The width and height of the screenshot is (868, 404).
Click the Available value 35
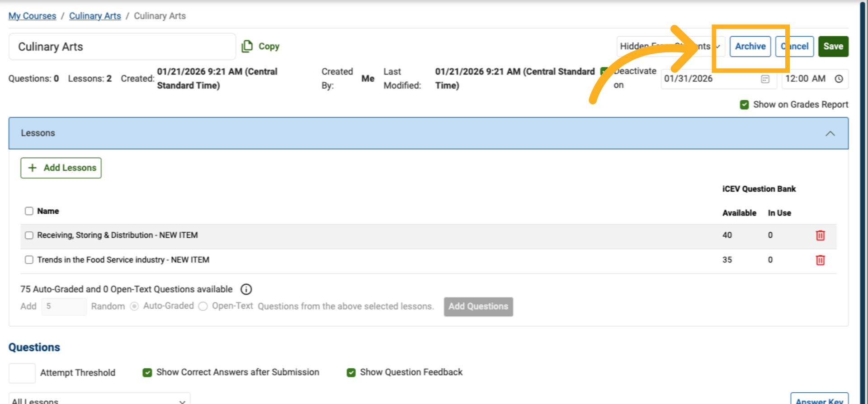(727, 260)
